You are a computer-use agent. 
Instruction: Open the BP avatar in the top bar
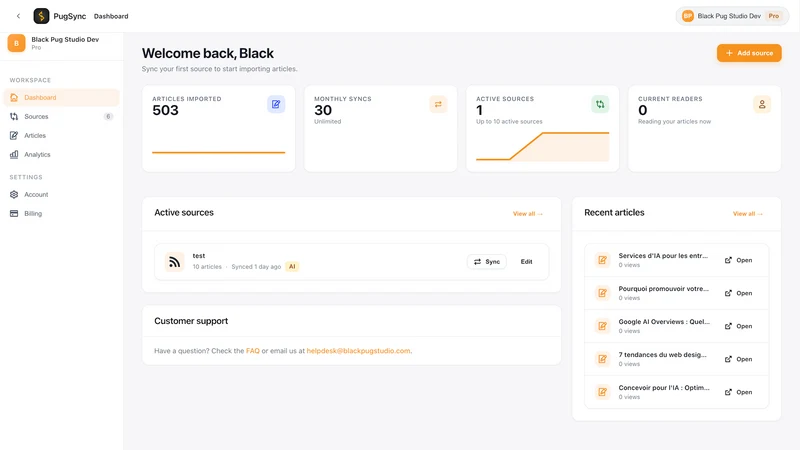coord(688,16)
